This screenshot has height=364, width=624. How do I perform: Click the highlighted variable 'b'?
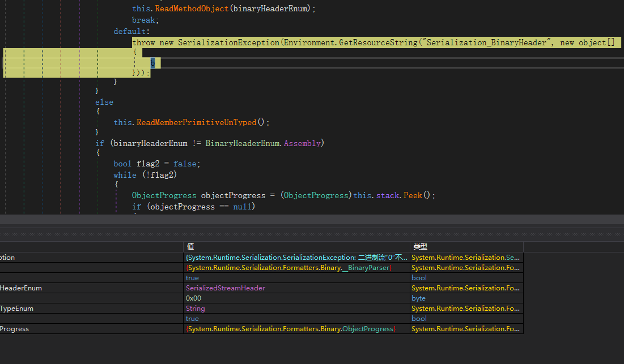pos(153,63)
